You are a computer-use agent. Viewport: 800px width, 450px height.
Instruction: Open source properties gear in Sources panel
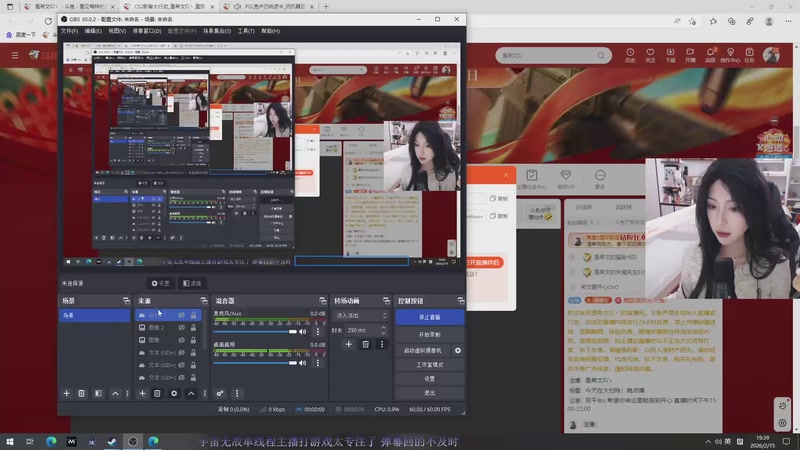[x=174, y=393]
